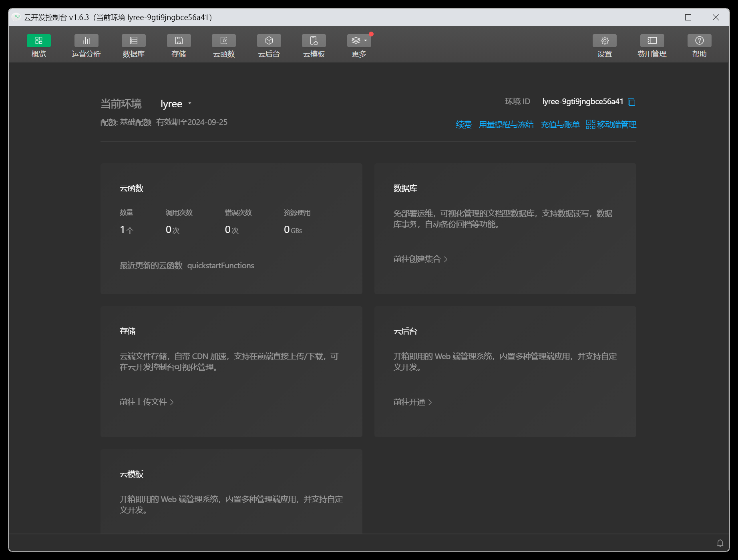
Task: Close the 云开发控制台 window
Action: point(716,17)
